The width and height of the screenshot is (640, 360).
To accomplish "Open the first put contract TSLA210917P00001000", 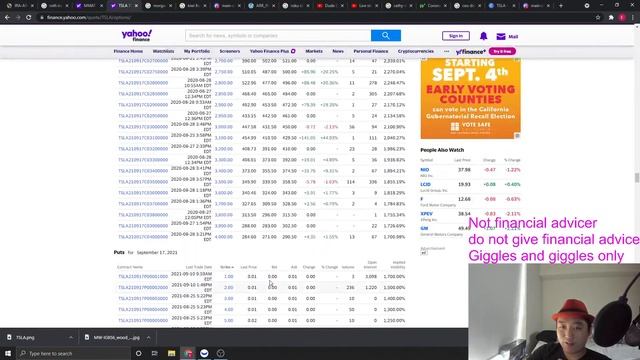I will tap(143, 276).
